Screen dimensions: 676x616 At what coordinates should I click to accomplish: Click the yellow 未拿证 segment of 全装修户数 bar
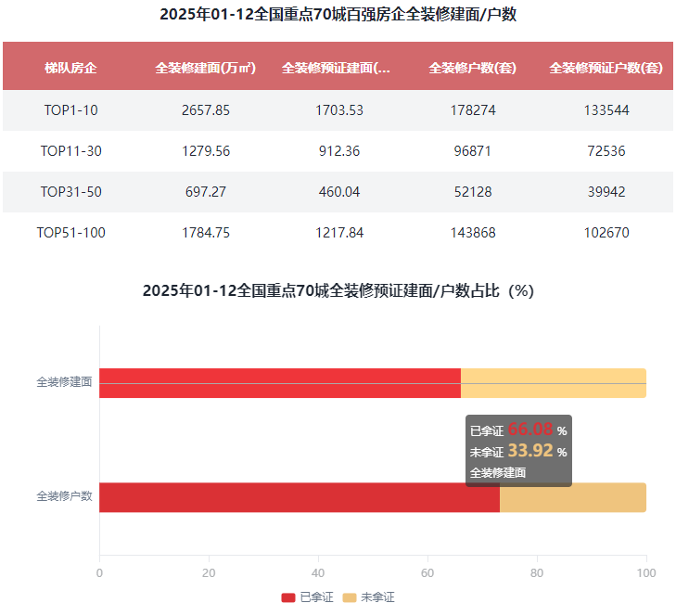coord(572,497)
